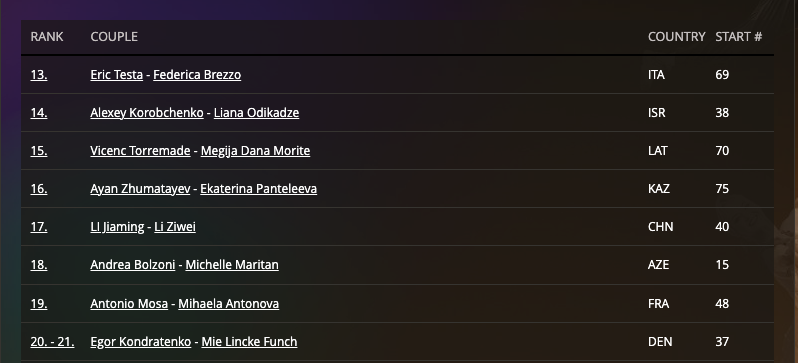Image resolution: width=798 pixels, height=363 pixels.
Task: Open Alexey Korobchenko's profile
Action: [147, 113]
